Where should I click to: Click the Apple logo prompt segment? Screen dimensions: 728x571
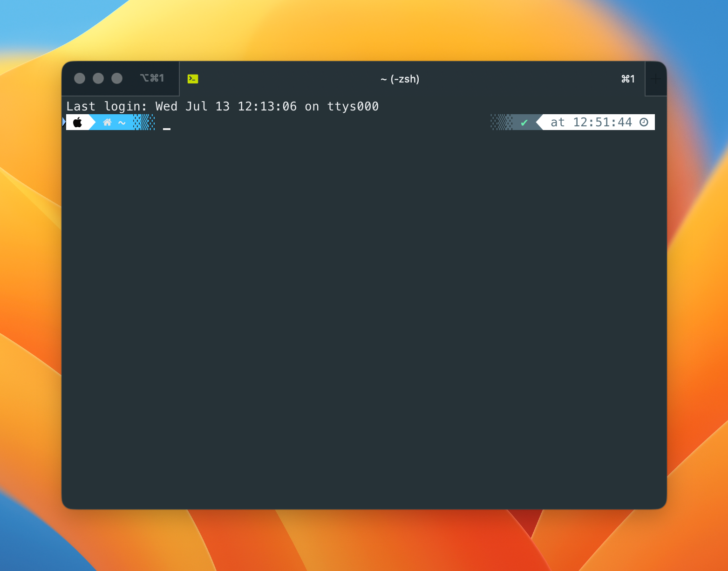pyautogui.click(x=78, y=122)
